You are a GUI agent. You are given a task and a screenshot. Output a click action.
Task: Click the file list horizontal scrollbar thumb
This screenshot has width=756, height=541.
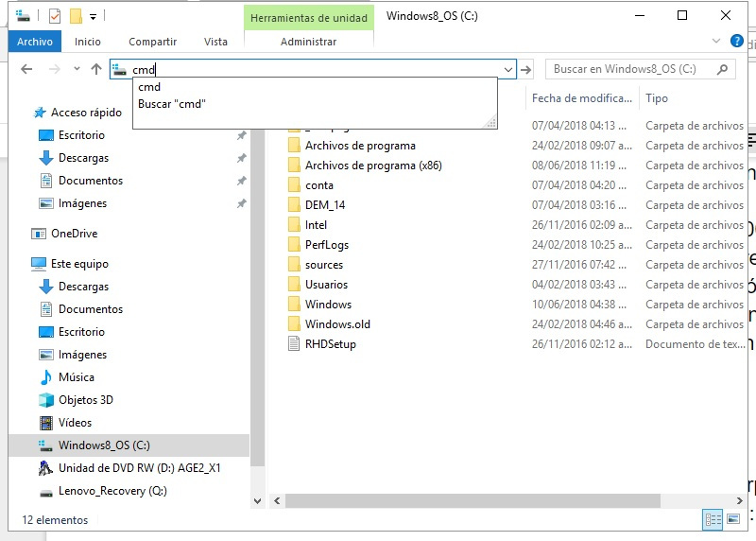click(472, 501)
